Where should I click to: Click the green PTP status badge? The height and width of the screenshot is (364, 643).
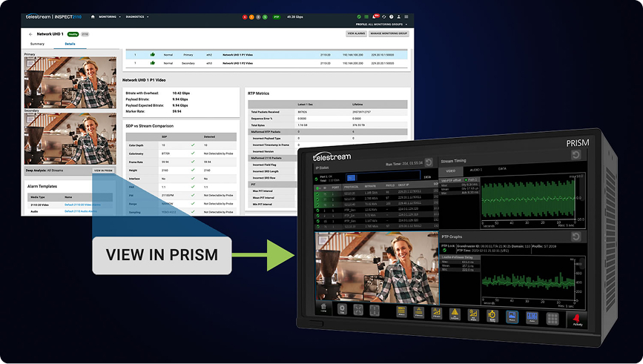tap(277, 17)
